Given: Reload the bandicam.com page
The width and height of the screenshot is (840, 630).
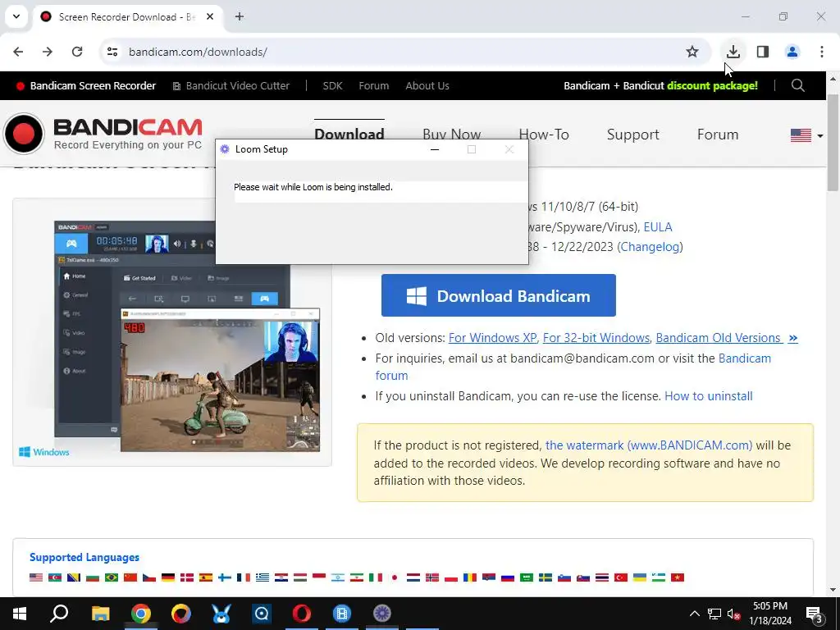Looking at the screenshot, I should pos(77,52).
